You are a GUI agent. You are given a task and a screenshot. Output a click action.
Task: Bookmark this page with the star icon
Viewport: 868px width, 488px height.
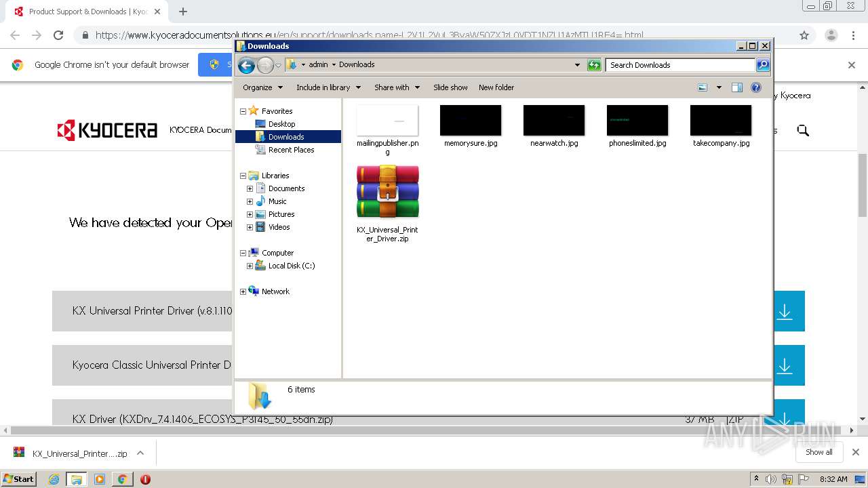click(x=804, y=35)
